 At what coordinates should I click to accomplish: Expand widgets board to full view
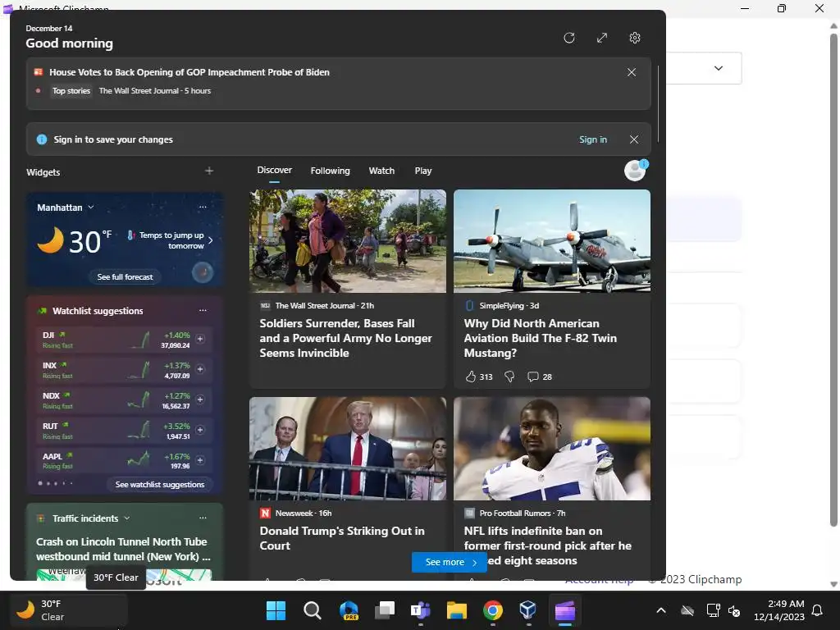click(x=602, y=38)
